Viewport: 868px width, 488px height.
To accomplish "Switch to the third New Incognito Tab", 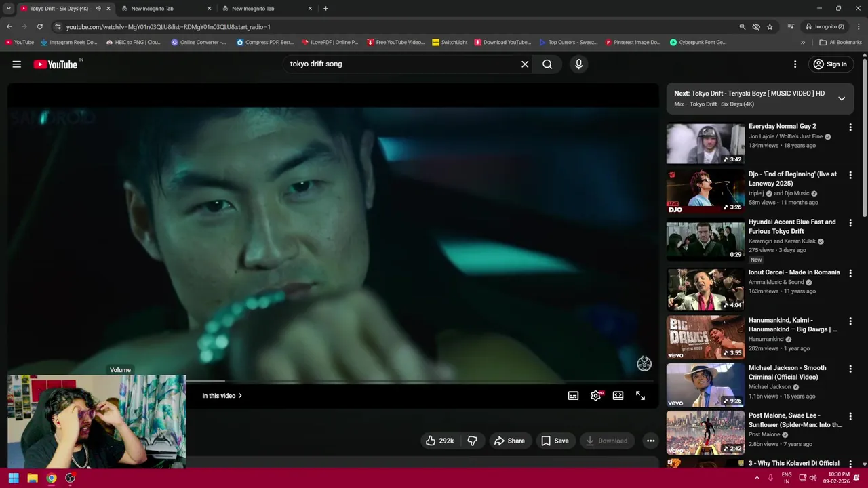I will click(x=266, y=9).
